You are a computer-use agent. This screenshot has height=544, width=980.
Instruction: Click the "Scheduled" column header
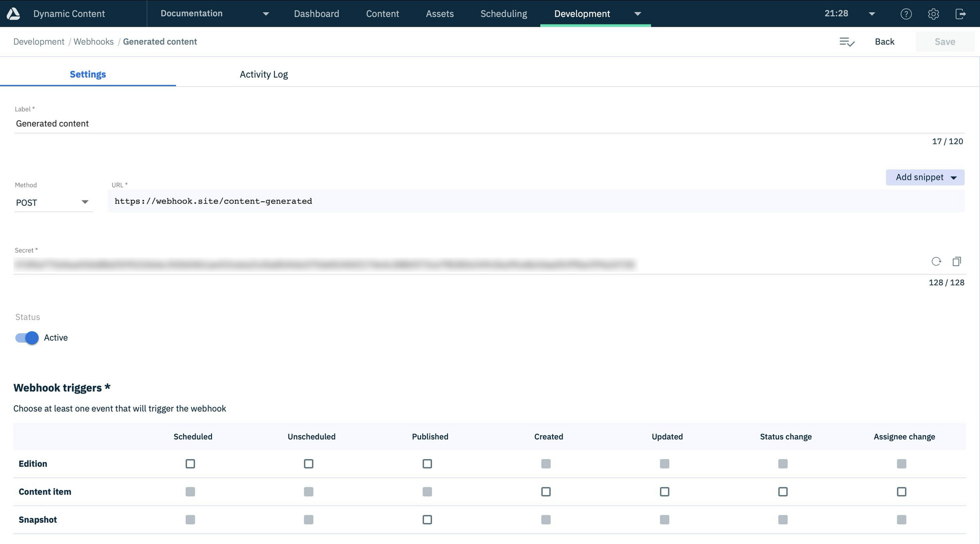coord(193,437)
